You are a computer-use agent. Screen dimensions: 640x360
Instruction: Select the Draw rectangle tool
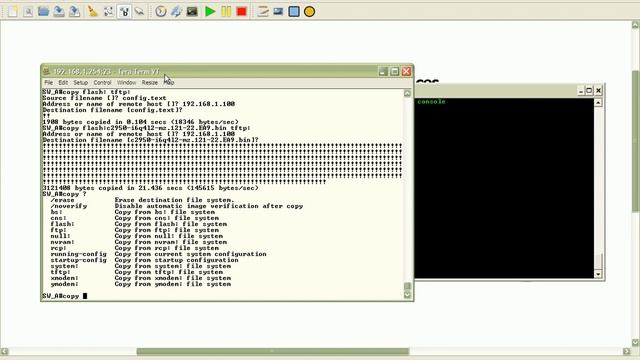click(294, 11)
